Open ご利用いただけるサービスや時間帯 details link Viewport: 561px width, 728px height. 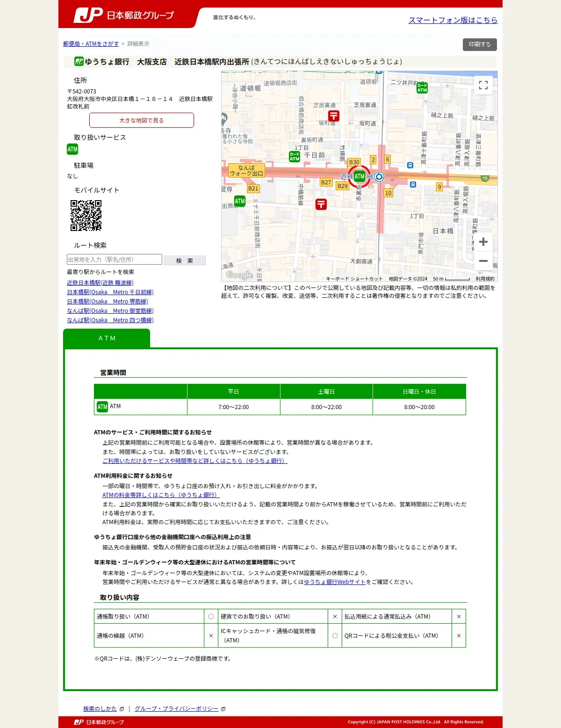(195, 461)
